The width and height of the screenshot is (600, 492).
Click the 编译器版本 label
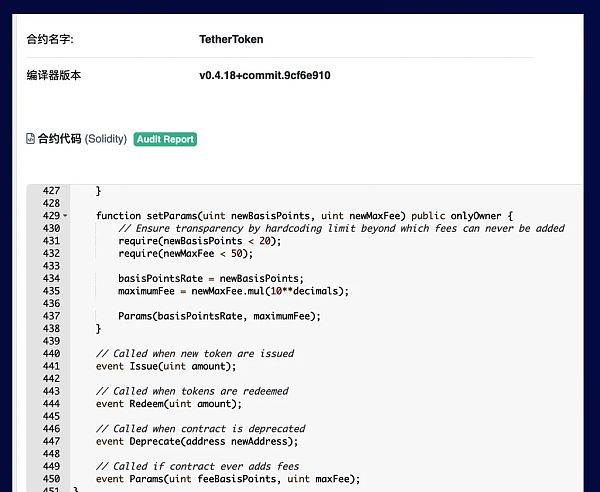[54, 75]
